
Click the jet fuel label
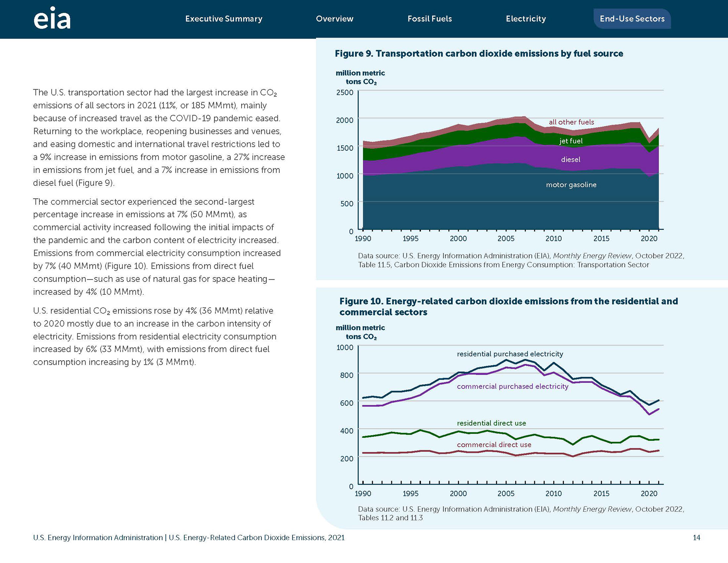571,141
